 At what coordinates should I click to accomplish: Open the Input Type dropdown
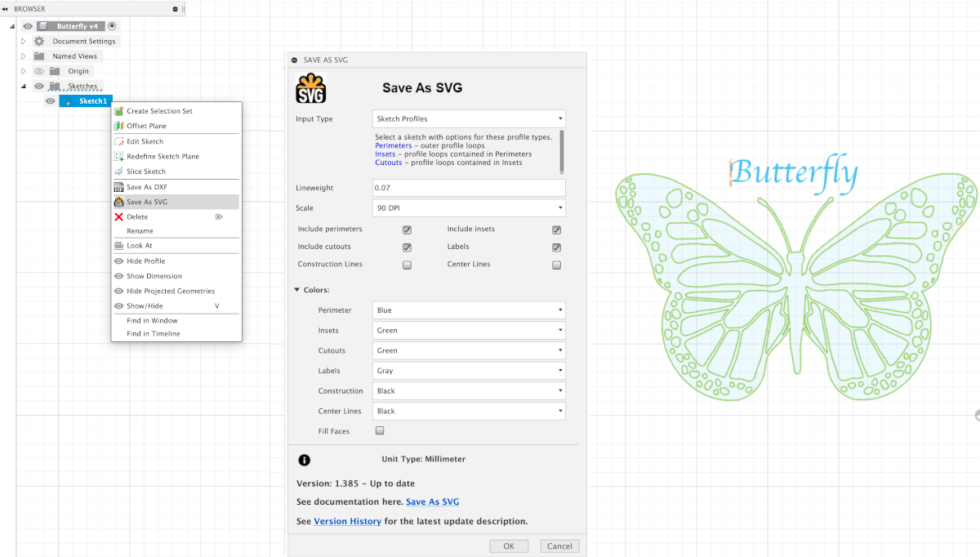click(x=469, y=118)
